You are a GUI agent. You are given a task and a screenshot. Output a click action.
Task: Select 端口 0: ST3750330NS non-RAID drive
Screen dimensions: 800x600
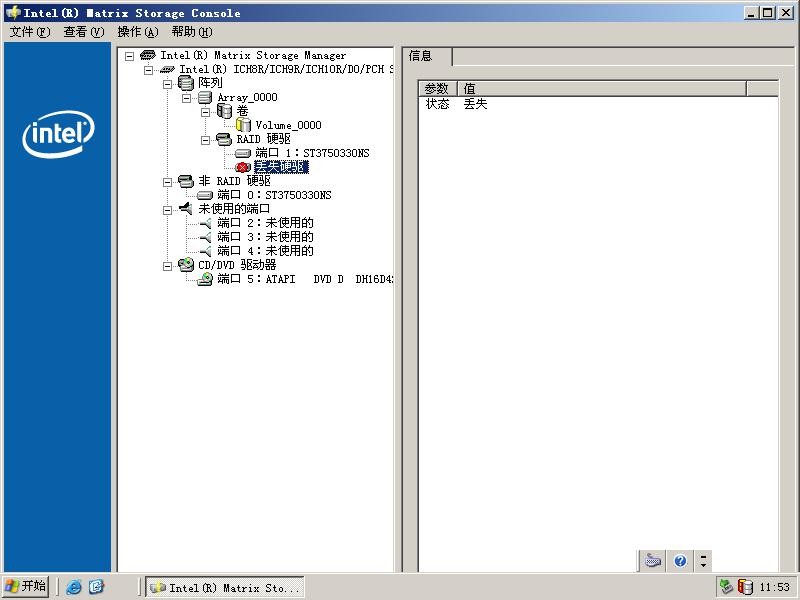pos(274,195)
